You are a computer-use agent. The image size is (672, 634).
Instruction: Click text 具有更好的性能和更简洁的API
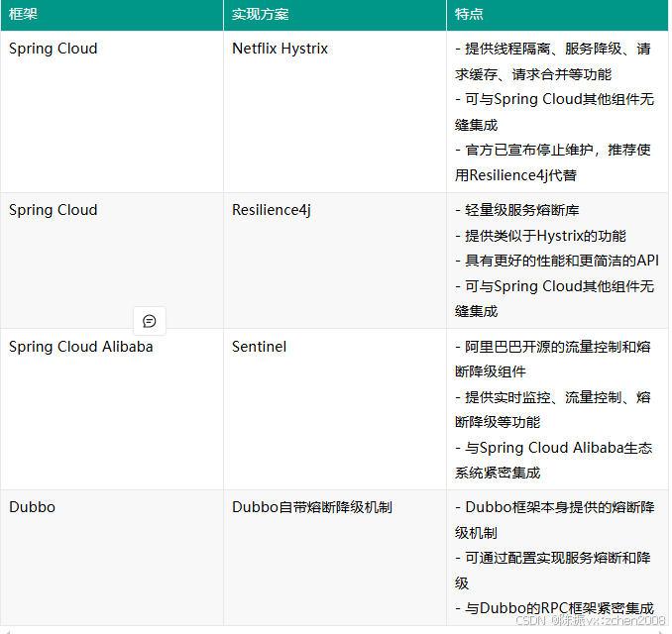point(562,261)
